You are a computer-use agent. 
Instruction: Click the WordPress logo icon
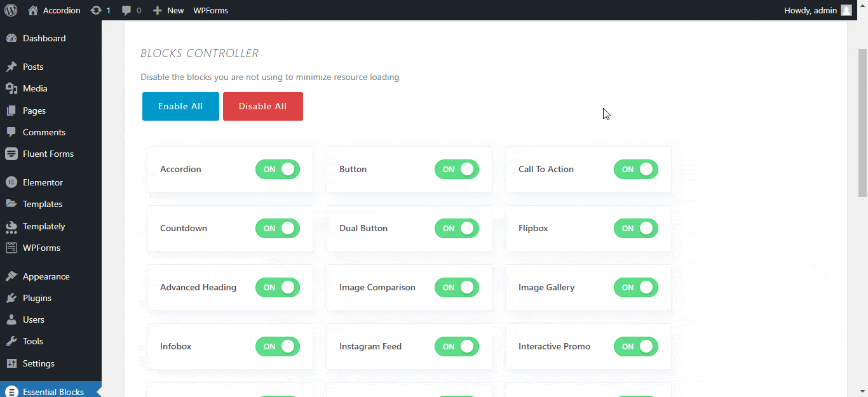(x=11, y=10)
